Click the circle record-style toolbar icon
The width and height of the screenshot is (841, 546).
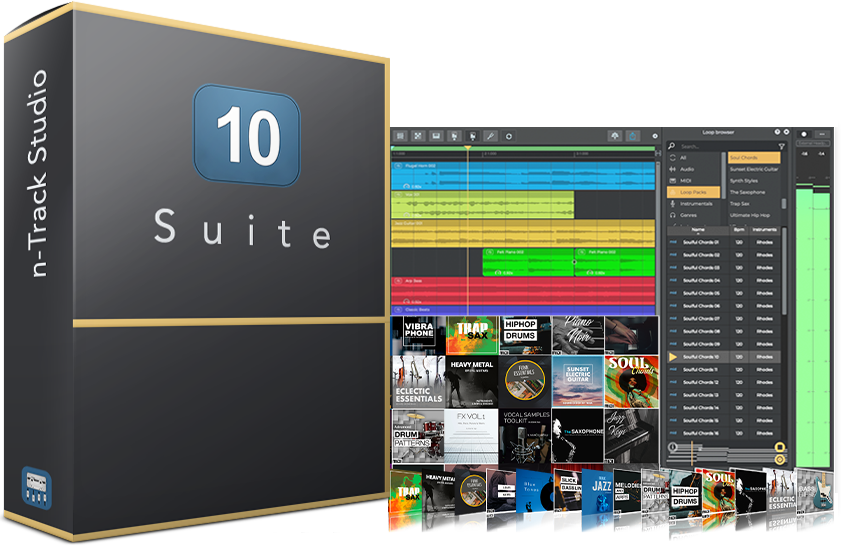[x=508, y=136]
